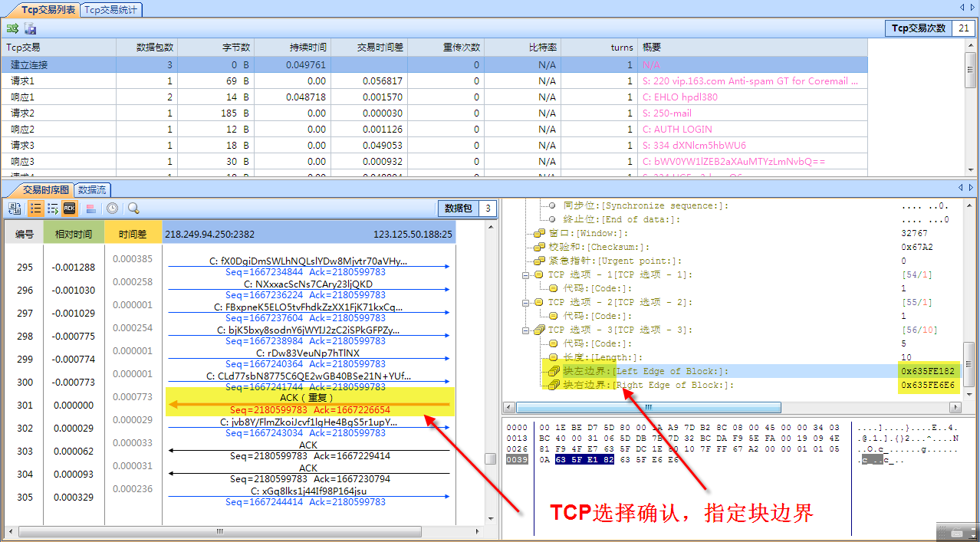Toggle the sequence flow list mode
This screenshot has height=542, width=980.
(52, 208)
